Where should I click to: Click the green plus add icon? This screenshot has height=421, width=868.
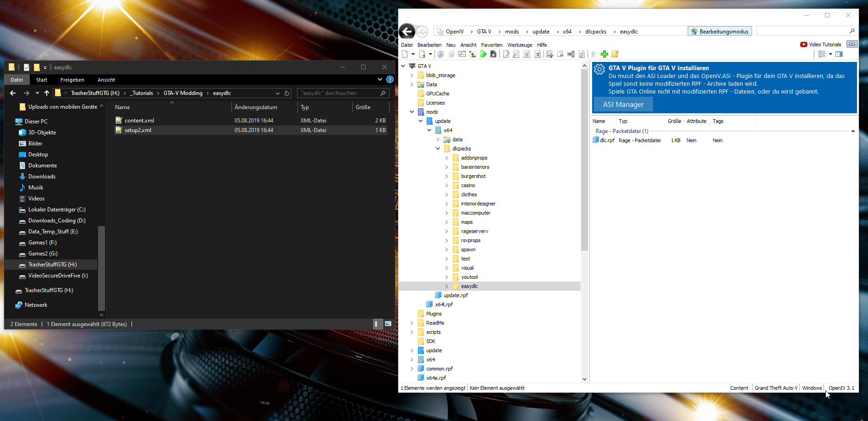pos(604,54)
